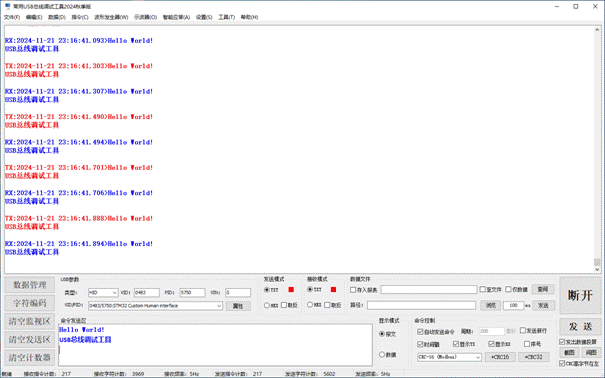This screenshot has width=605, height=378.
Task: Click the VID input field showing 0483
Action: [x=147, y=293]
